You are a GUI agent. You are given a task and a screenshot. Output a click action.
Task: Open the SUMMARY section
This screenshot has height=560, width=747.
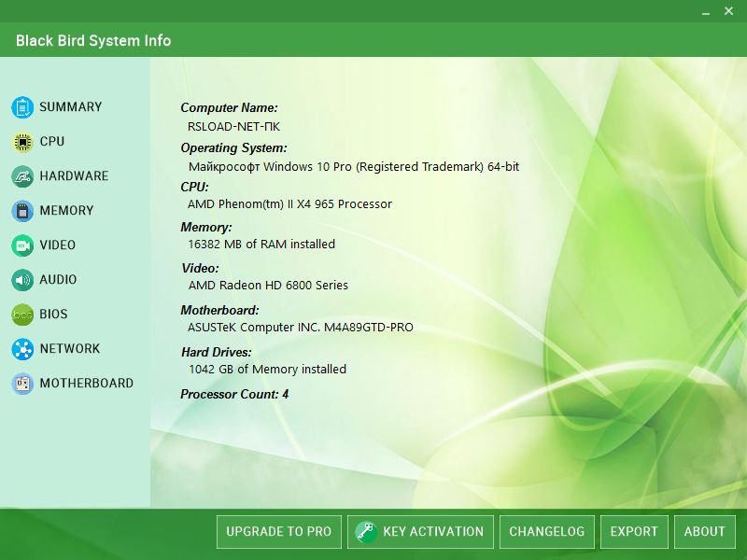tap(71, 106)
